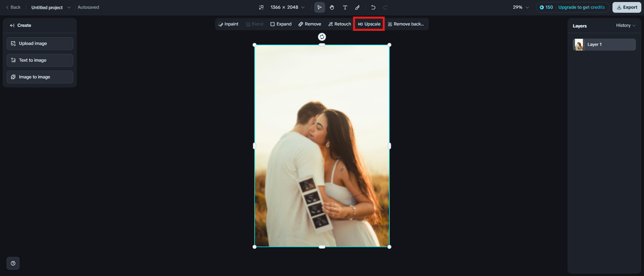Click Text to image

(x=40, y=60)
